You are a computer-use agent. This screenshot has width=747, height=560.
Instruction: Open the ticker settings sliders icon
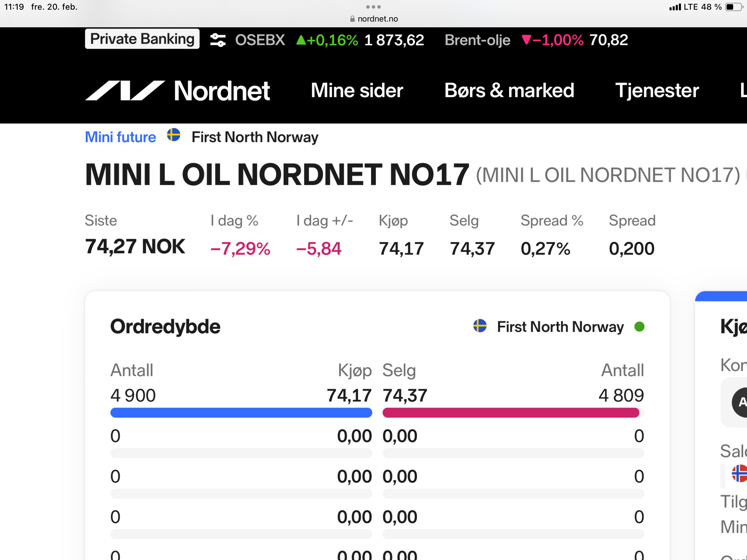pos(218,40)
